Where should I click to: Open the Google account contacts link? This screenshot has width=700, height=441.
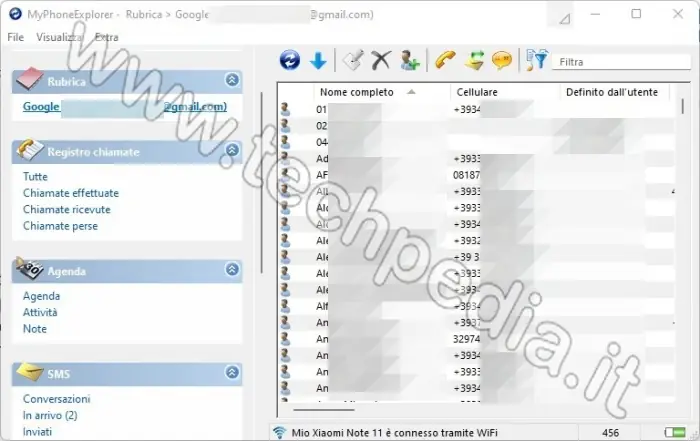tap(125, 107)
